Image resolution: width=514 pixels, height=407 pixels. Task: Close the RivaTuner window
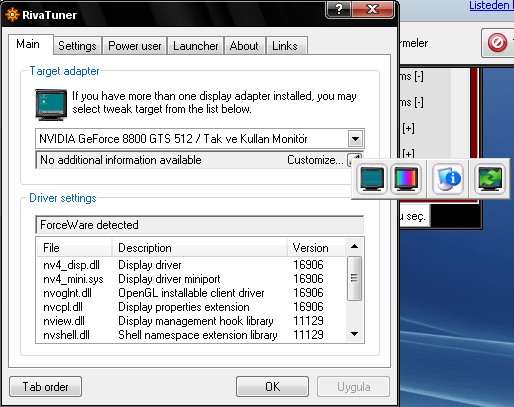373,9
